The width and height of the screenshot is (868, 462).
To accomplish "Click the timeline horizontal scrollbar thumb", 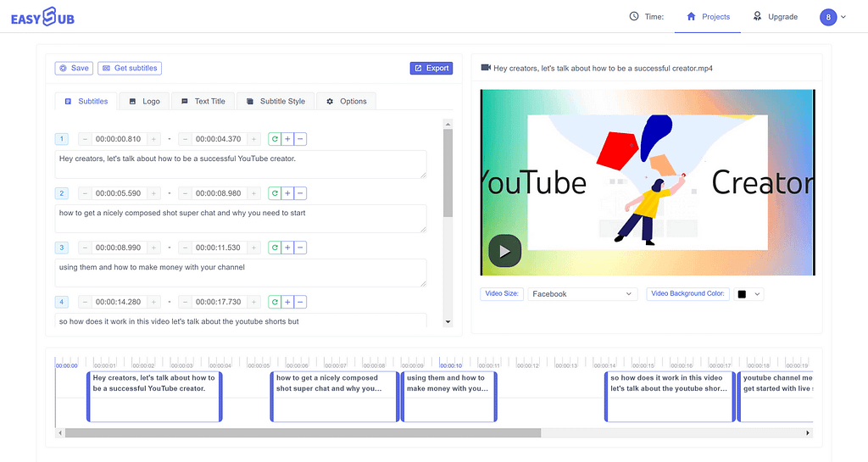I will pyautogui.click(x=303, y=432).
